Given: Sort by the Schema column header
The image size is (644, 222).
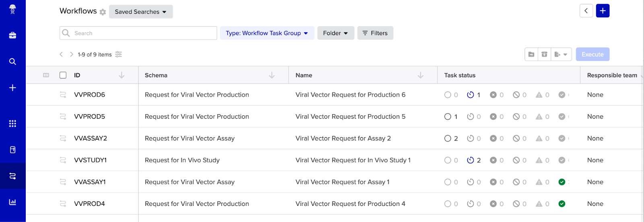Looking at the screenshot, I should coord(272,75).
